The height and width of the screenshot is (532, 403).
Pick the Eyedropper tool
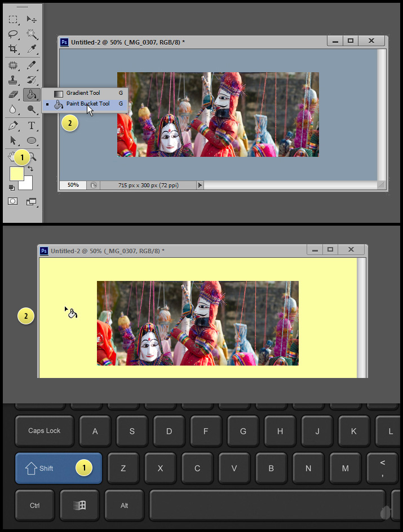tap(32, 49)
